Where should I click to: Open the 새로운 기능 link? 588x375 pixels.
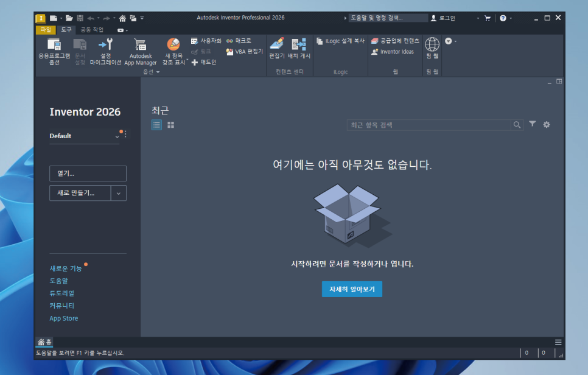point(66,268)
